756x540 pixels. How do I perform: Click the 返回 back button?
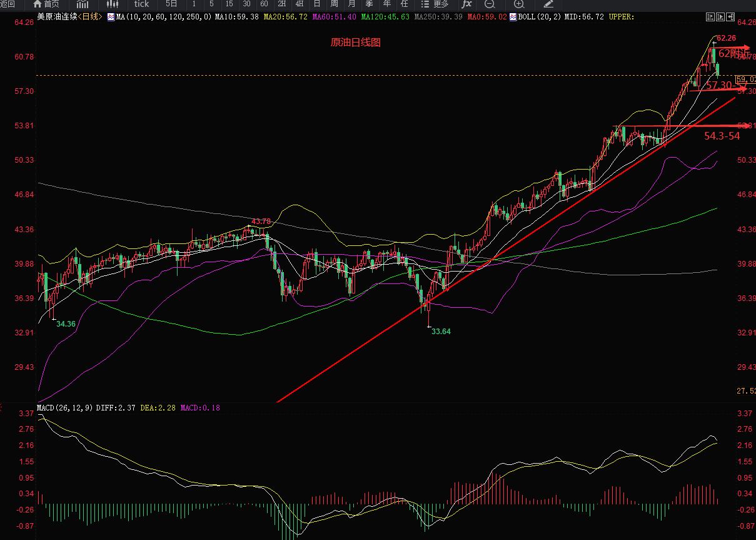[8, 4]
